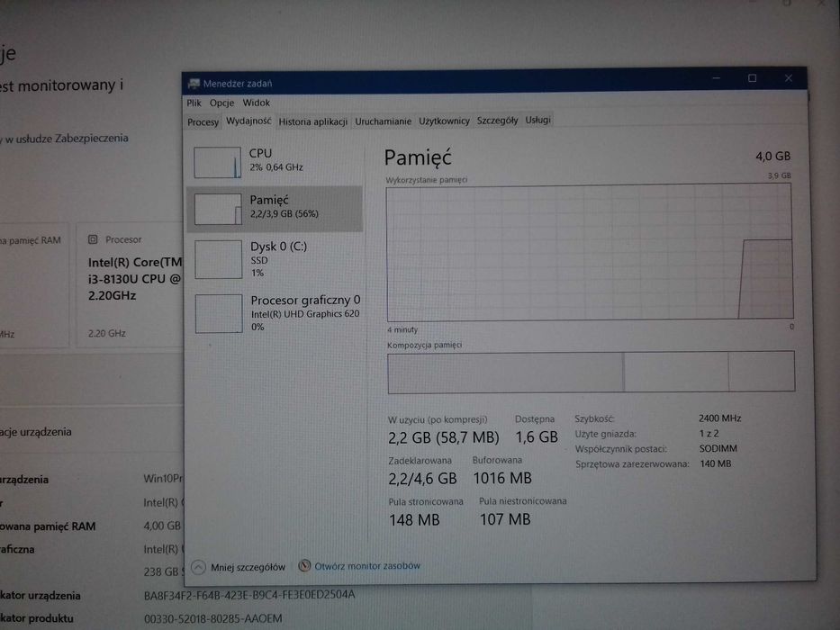Switch to the Procesy tab
The image size is (840, 630).
coord(203,122)
